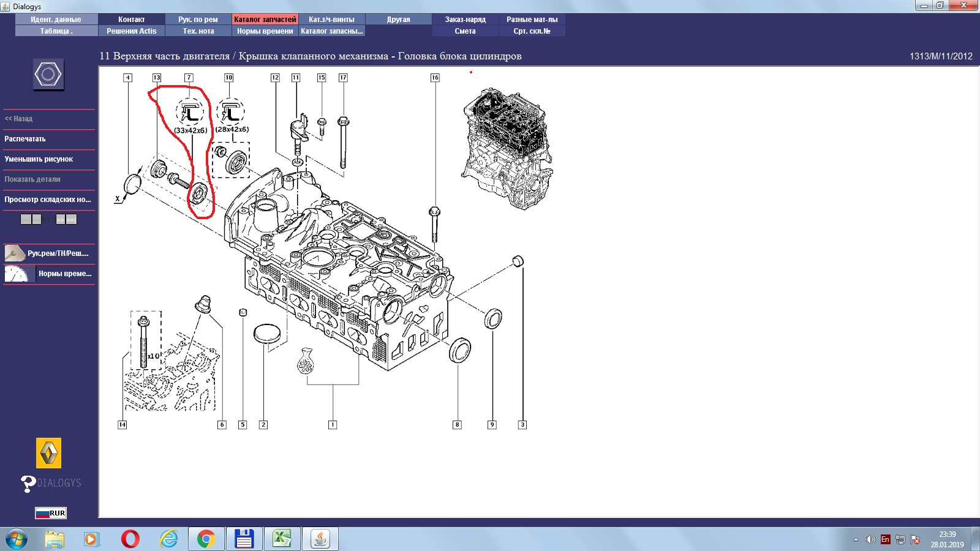
Task: Open the Таблица tab
Action: 56,31
